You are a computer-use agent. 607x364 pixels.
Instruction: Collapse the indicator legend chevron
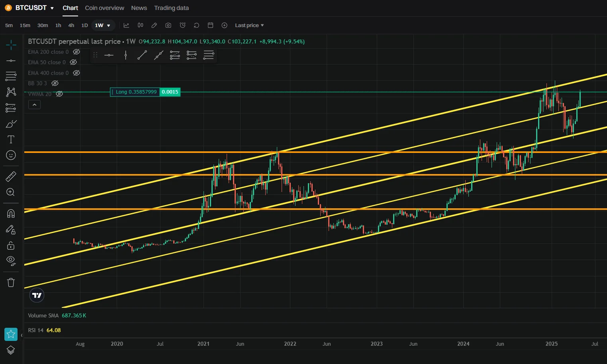pos(34,105)
